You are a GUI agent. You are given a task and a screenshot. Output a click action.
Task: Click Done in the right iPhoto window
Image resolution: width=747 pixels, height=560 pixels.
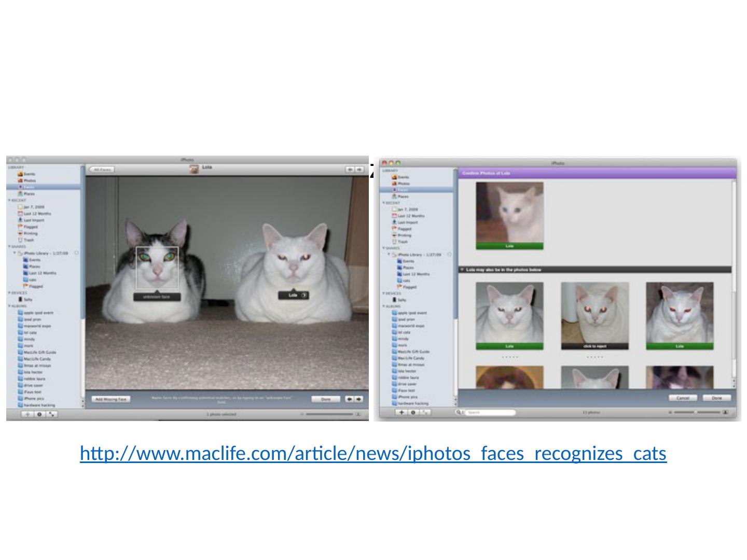(717, 398)
